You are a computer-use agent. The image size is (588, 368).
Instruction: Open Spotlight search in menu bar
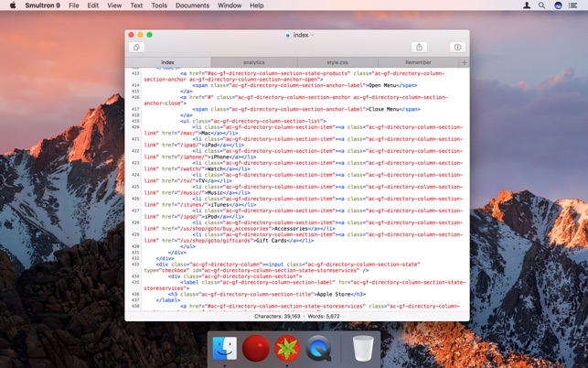pos(541,5)
